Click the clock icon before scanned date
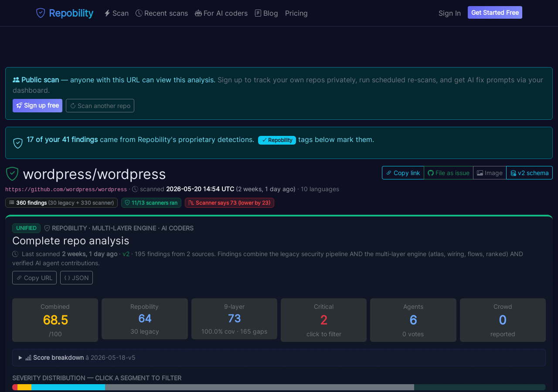The height and width of the screenshot is (392, 558). 135,189
